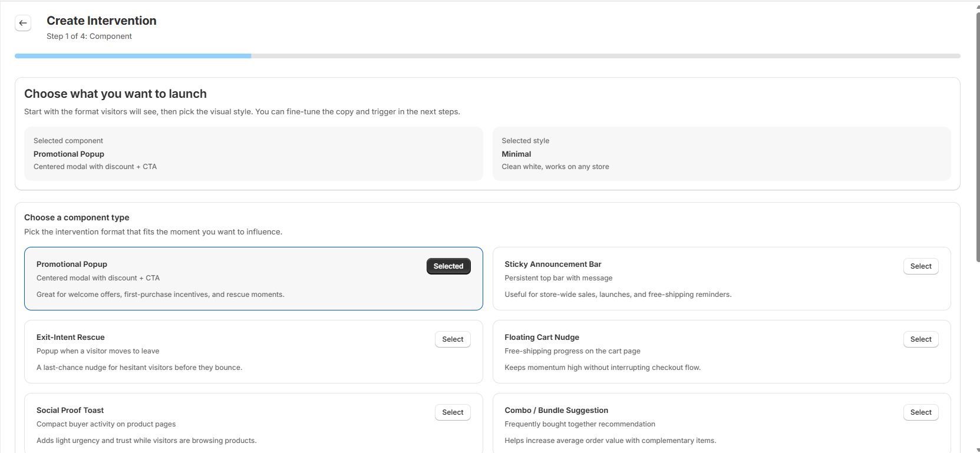Click the Floating Cart Nudge card title

(x=542, y=338)
